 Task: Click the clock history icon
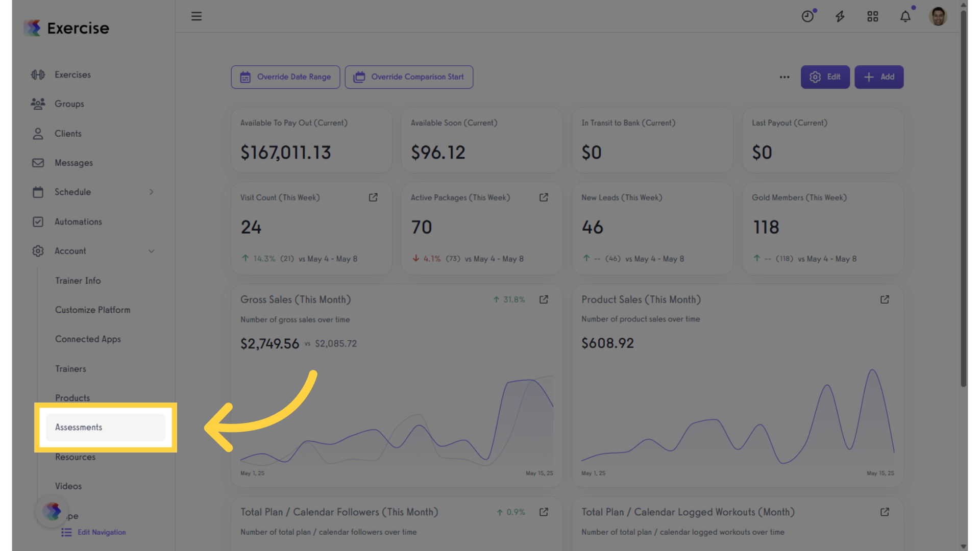coord(807,16)
